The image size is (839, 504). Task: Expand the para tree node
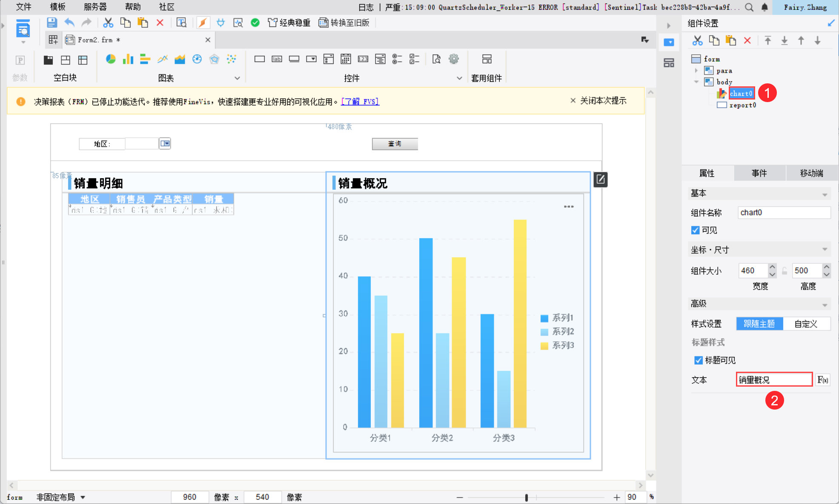[x=696, y=70]
